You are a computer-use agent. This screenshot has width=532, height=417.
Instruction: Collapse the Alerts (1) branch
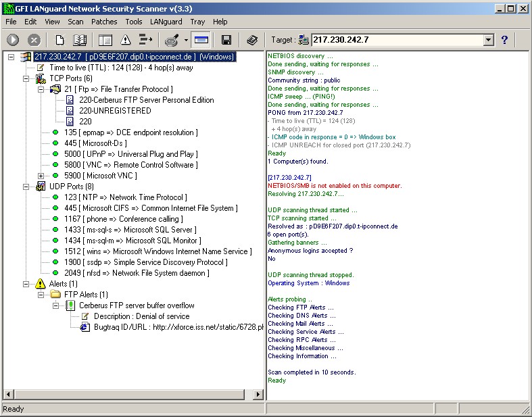[x=26, y=284]
